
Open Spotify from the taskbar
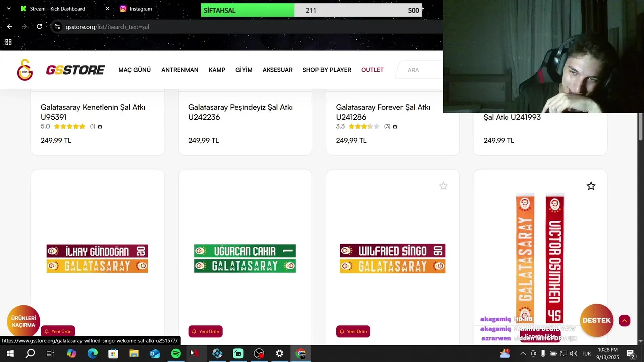[176, 354]
